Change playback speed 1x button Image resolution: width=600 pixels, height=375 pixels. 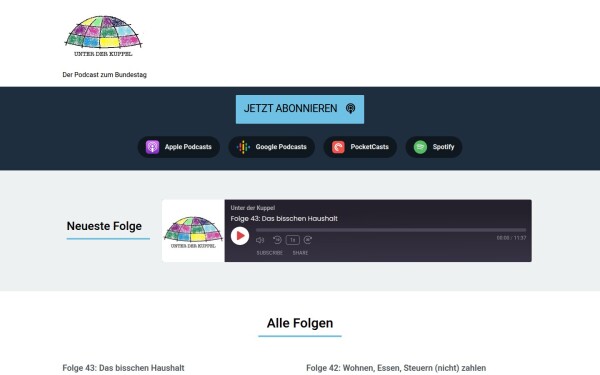[293, 240]
